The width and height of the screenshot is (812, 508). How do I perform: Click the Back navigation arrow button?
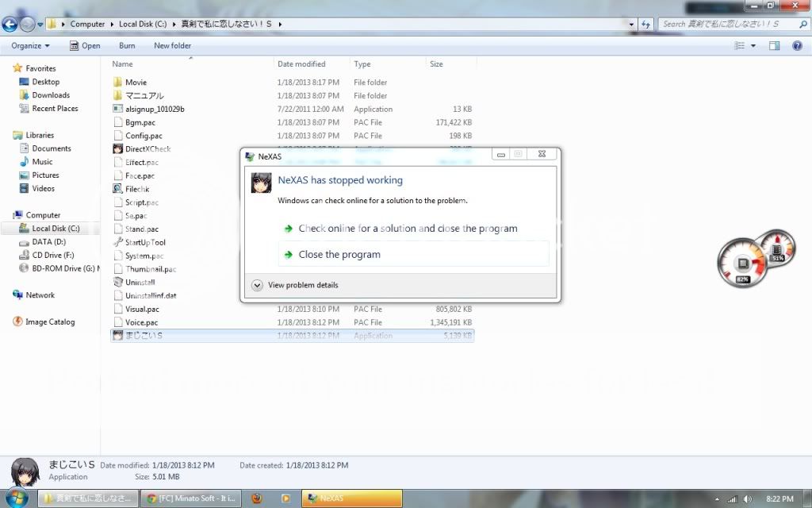tap(10, 24)
